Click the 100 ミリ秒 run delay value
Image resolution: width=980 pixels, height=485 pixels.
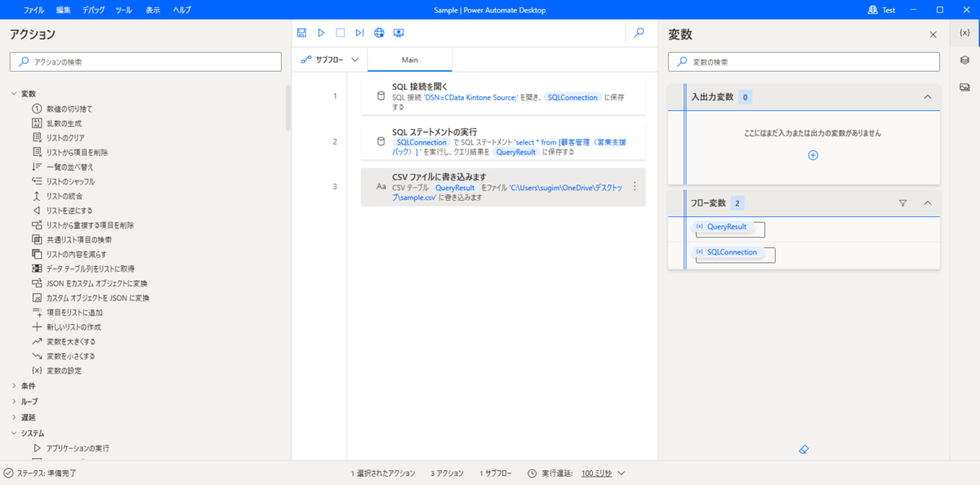pyautogui.click(x=597, y=473)
